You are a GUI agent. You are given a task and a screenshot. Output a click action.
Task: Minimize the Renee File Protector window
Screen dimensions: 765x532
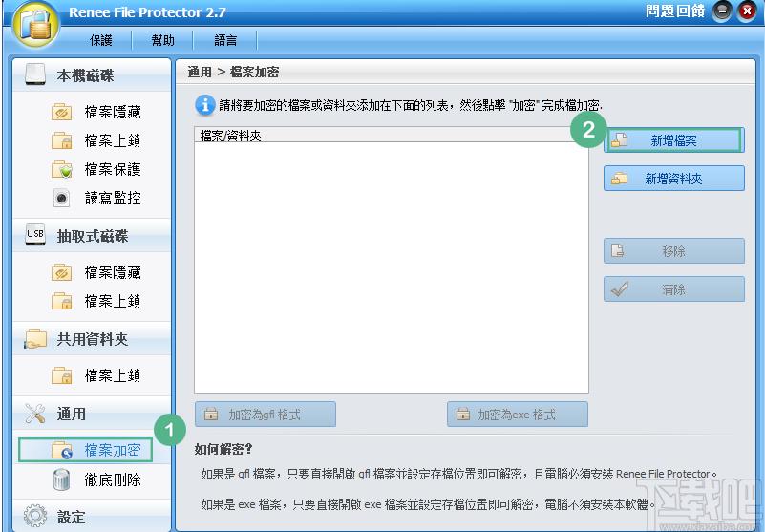pos(722,11)
